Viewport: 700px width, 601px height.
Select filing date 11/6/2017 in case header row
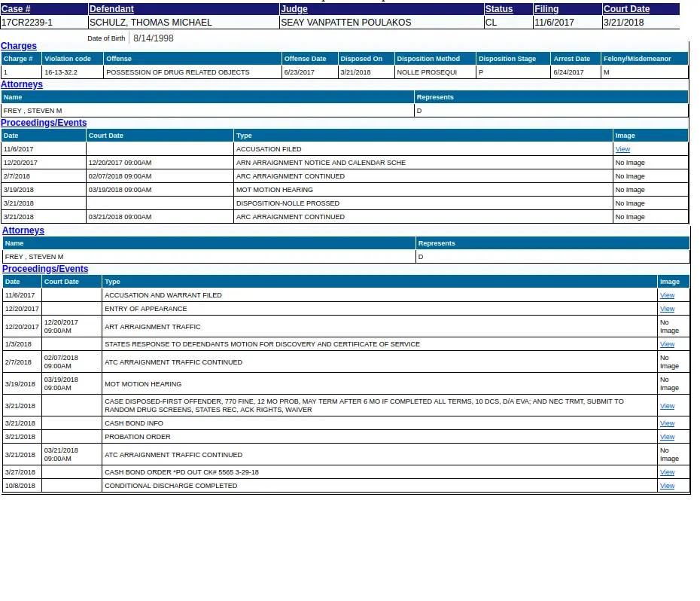pyautogui.click(x=554, y=23)
